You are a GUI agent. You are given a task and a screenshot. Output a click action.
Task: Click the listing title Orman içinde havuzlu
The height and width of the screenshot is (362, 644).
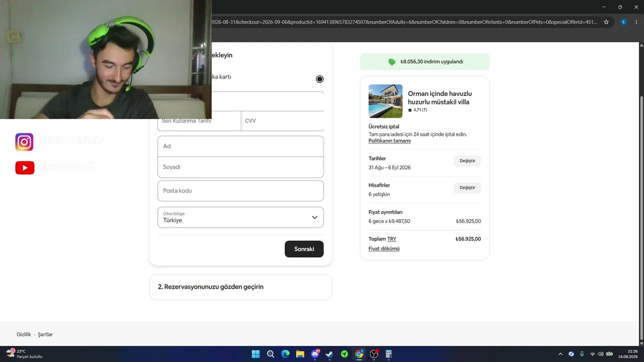coord(440,98)
